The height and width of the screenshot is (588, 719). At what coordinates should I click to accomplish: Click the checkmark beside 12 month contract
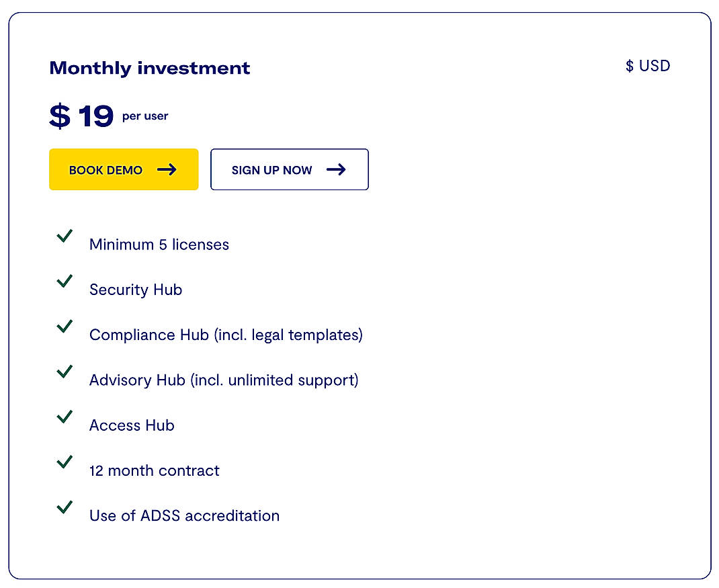click(x=65, y=462)
